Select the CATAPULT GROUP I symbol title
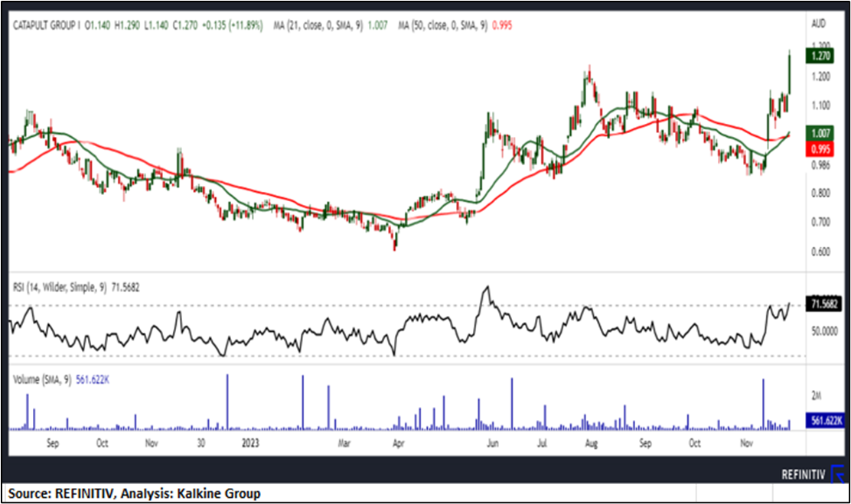 point(46,25)
